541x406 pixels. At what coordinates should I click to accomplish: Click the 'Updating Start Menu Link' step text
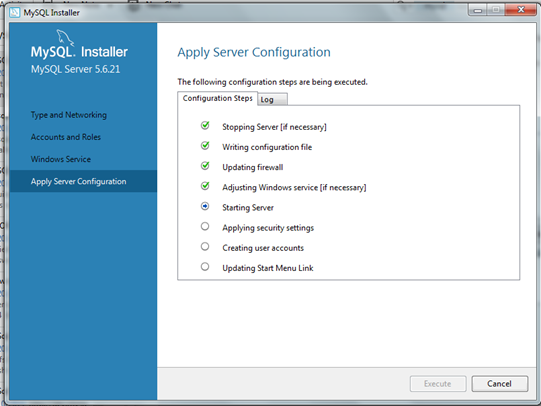268,268
